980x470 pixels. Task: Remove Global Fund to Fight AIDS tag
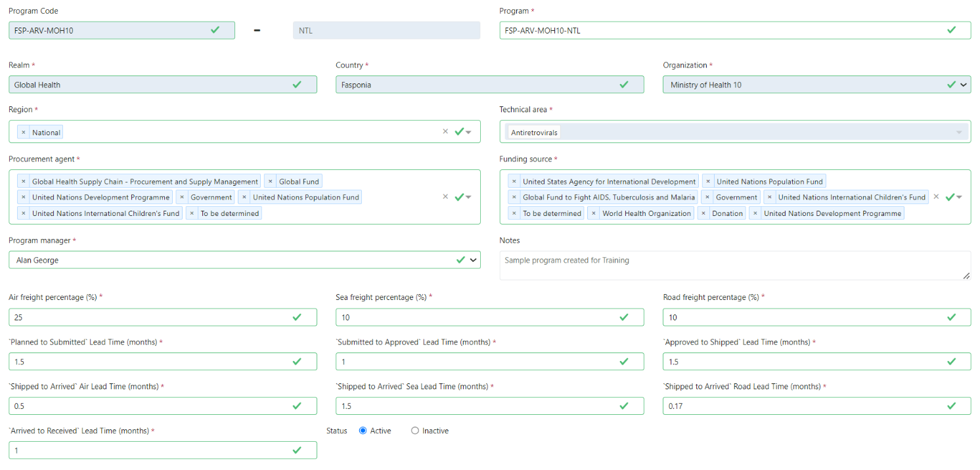click(514, 198)
